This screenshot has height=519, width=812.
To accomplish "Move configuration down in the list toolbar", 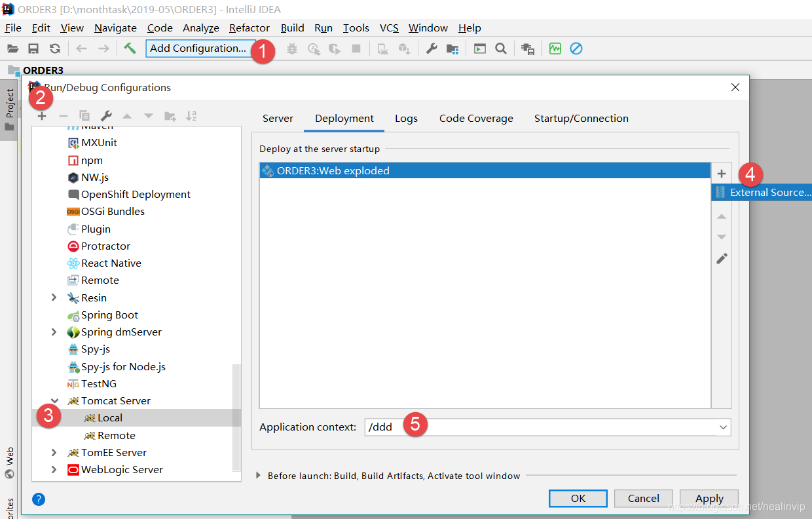I will click(x=149, y=116).
